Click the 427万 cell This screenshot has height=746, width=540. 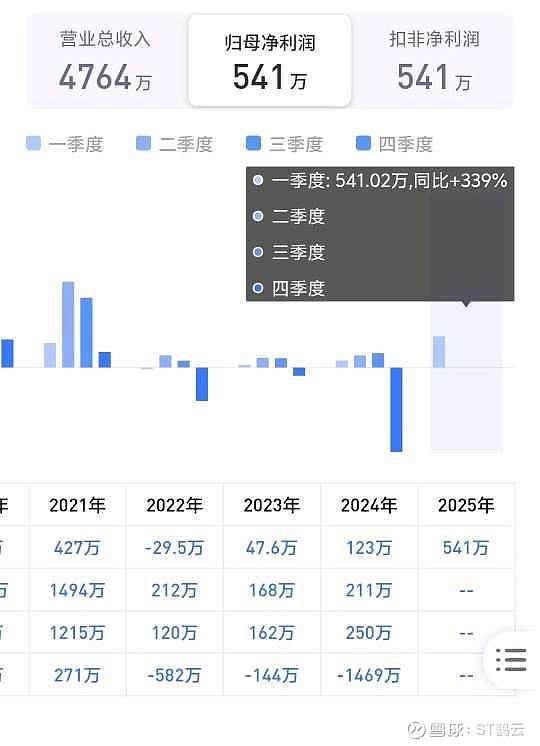tap(77, 548)
